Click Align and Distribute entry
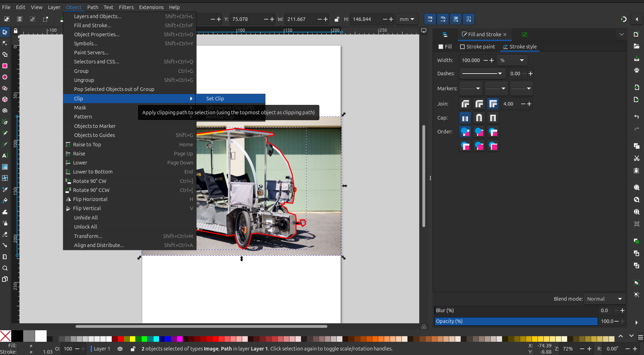Screen dimensions: 644x355 pyautogui.click(x=130, y=245)
